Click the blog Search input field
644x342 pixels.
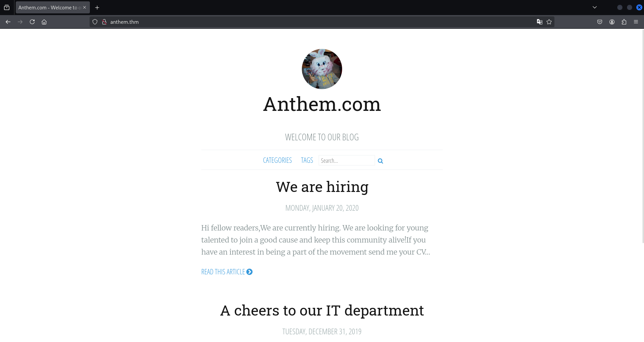click(x=346, y=160)
